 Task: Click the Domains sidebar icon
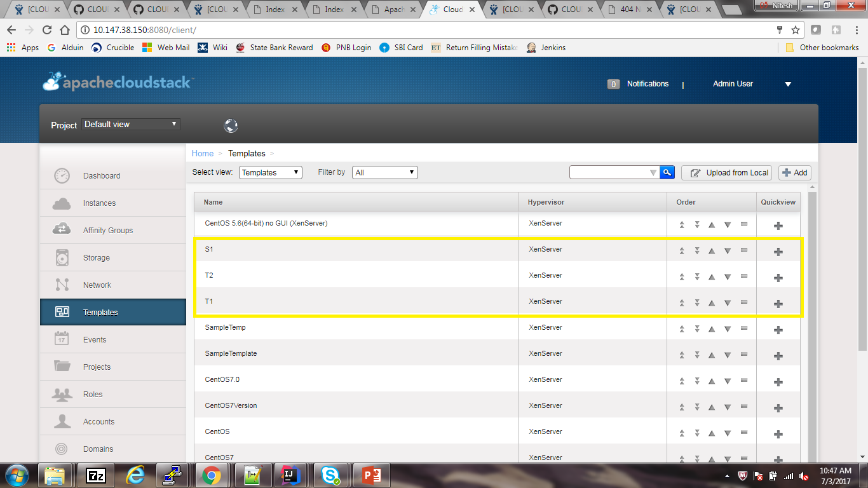62,449
